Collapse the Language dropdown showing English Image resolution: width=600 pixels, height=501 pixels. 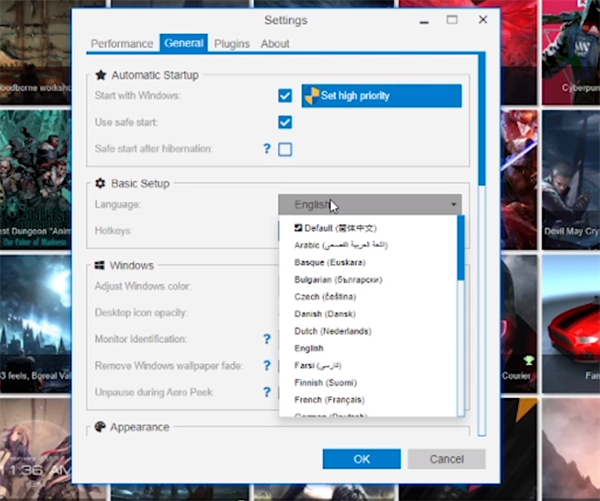369,204
